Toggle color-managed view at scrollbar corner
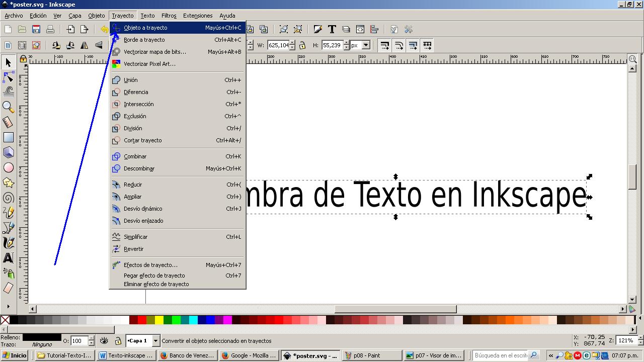The width and height of the screenshot is (644, 362). tap(632, 309)
